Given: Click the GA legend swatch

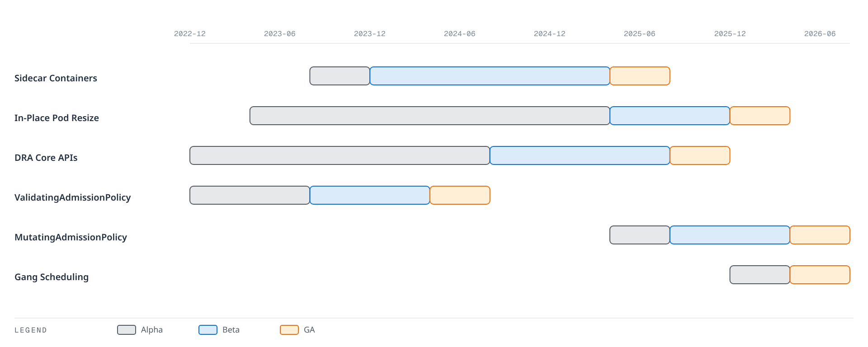Looking at the screenshot, I should (x=289, y=330).
